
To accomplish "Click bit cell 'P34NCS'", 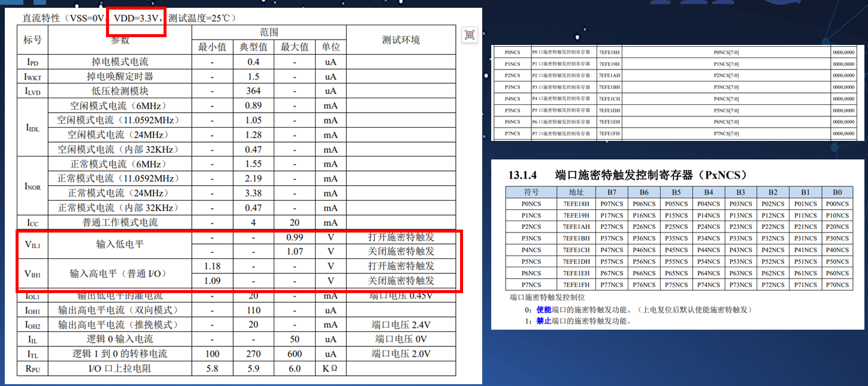I will 708,239.
